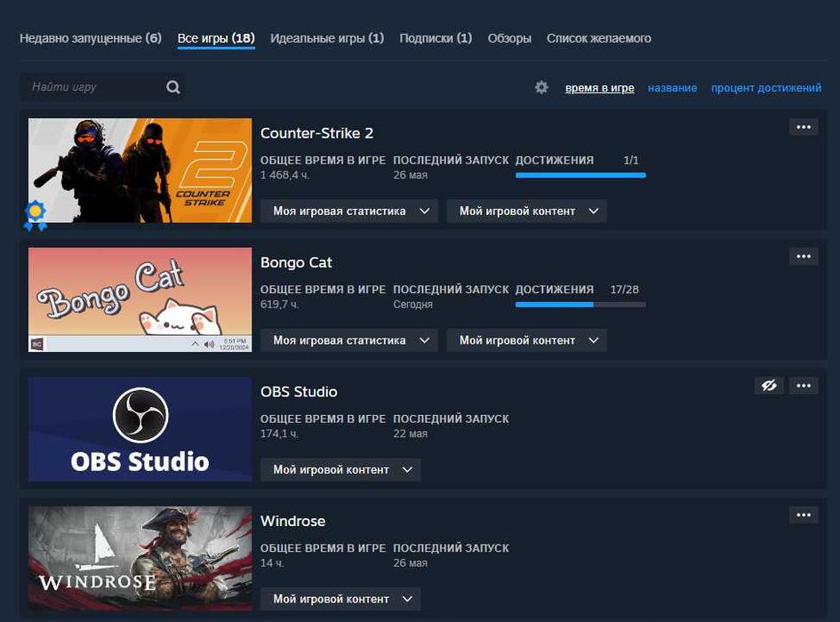Click the "22 мая" last launch date
The image size is (840, 622).
click(x=411, y=434)
